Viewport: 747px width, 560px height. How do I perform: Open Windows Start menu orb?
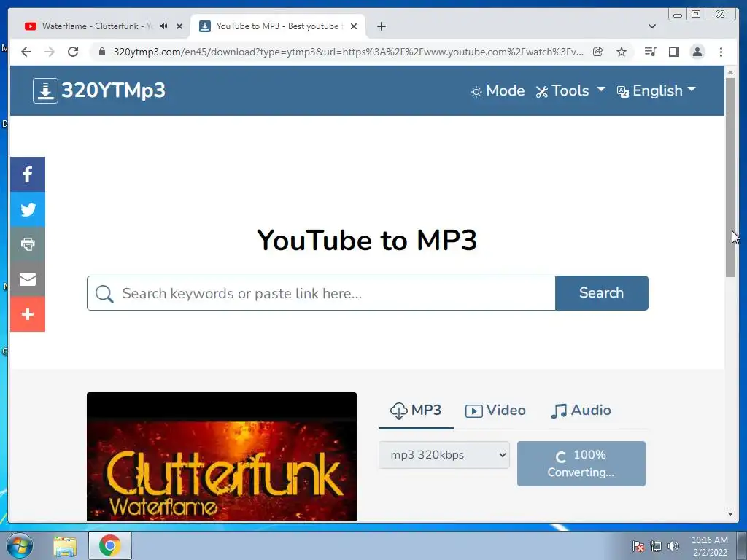[19, 545]
